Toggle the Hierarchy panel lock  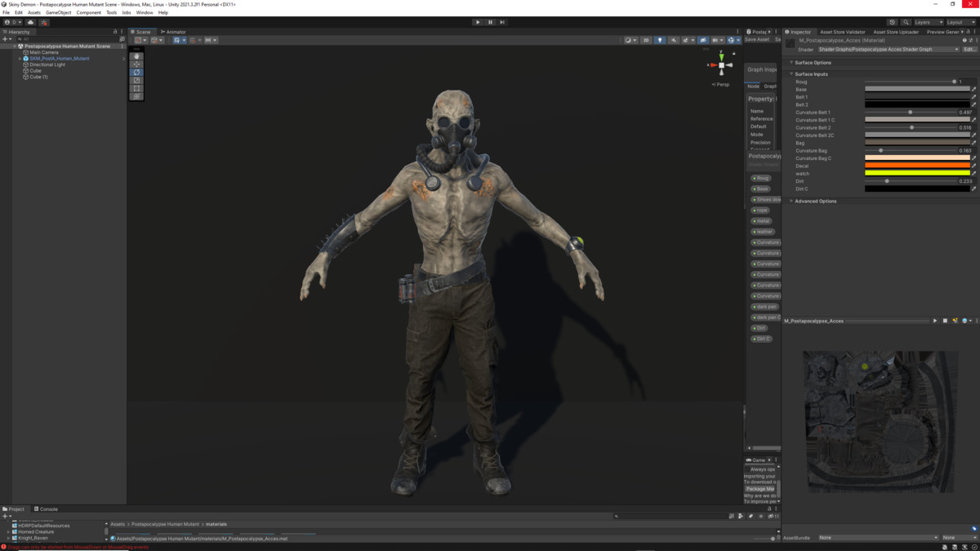(x=115, y=32)
